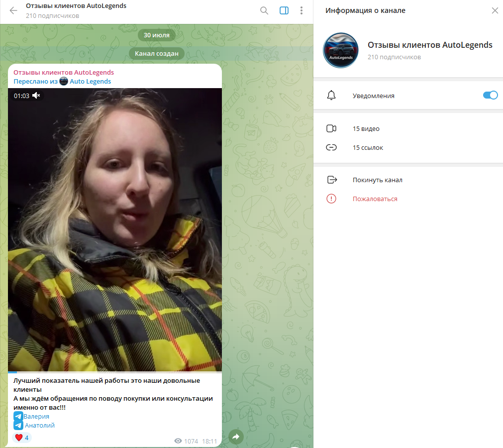Click the AutoLegends channel avatar
This screenshot has height=448, width=503.
341,50
